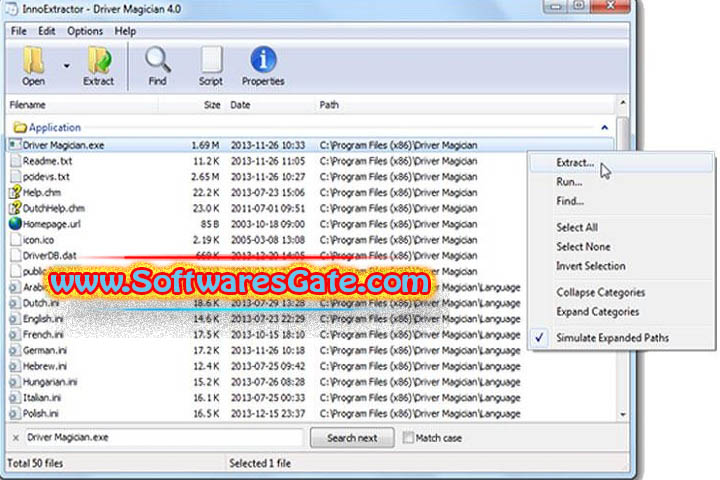Expand the Open button dropdown arrow
The image size is (720, 480).
coord(67,66)
